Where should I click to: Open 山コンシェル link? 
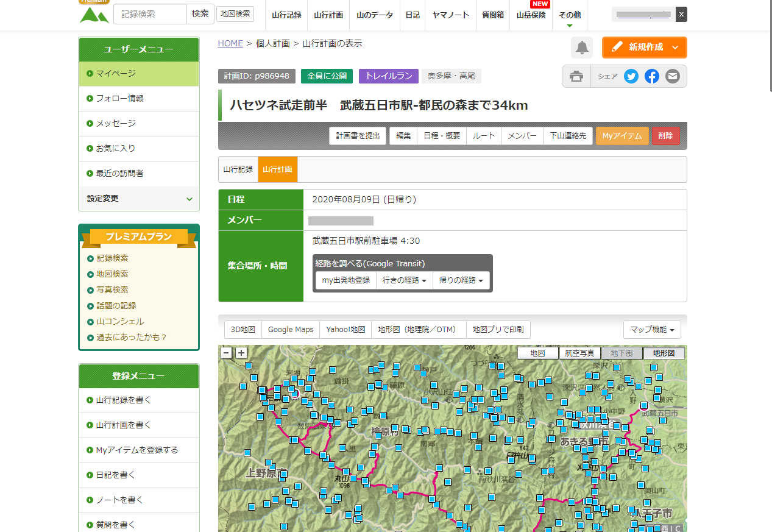pos(121,322)
